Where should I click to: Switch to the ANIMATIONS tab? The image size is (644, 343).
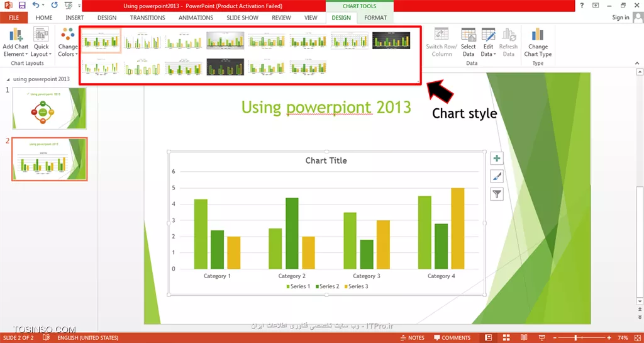(196, 18)
